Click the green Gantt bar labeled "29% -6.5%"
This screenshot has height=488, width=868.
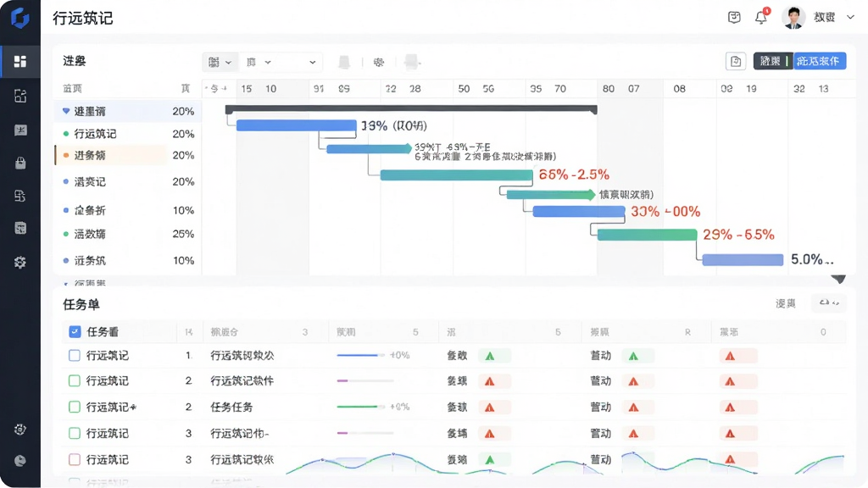coord(647,235)
